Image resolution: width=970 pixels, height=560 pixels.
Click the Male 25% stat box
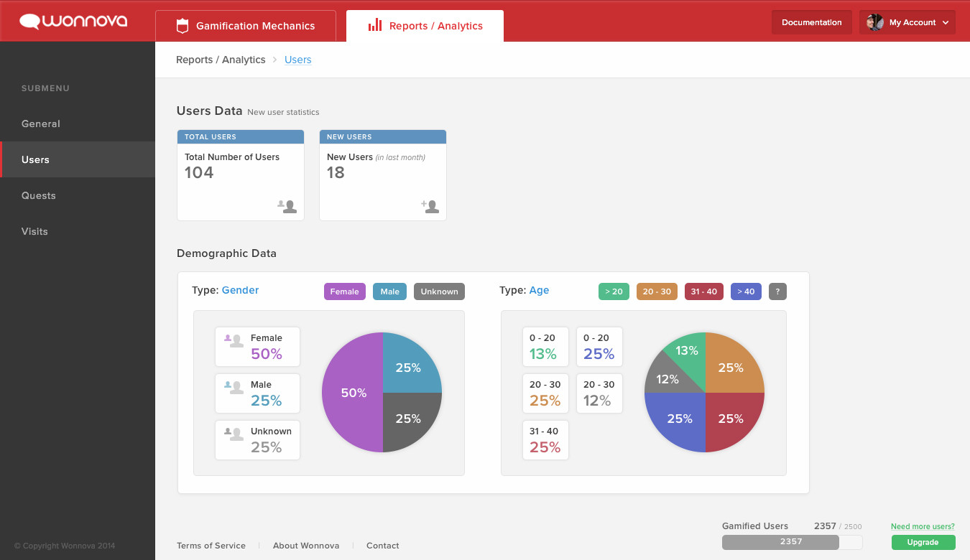click(257, 393)
